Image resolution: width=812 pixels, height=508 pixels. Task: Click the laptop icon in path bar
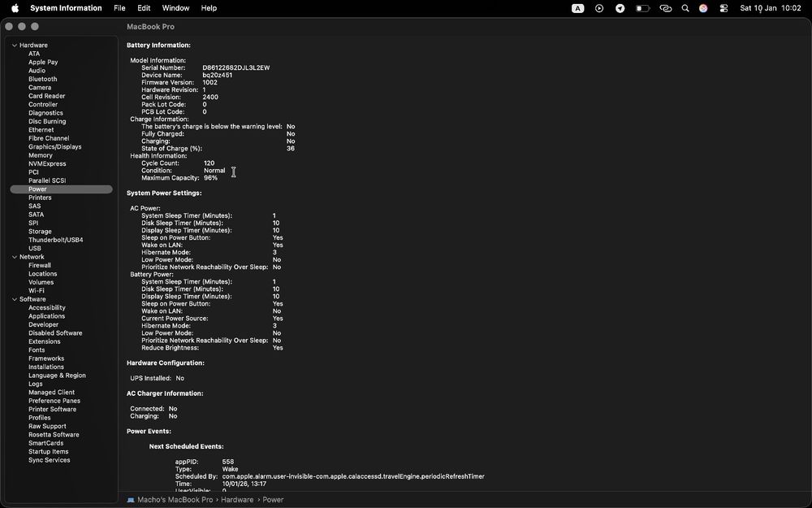point(131,500)
